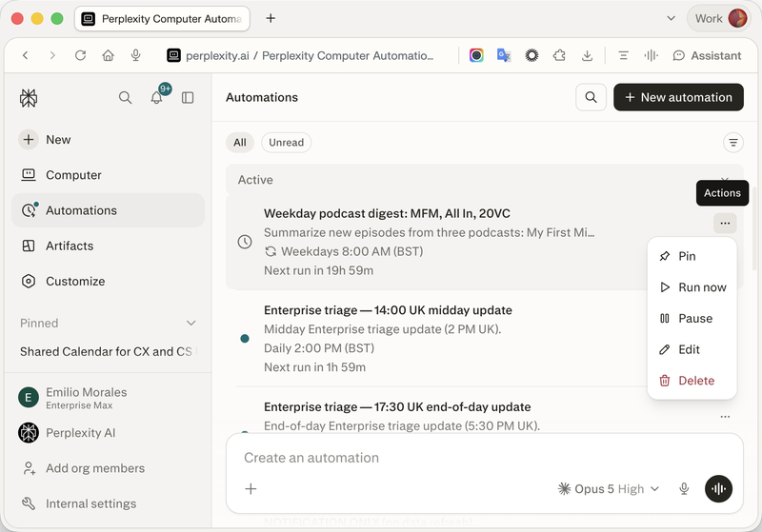Open Artifacts in the sidebar

108,246
